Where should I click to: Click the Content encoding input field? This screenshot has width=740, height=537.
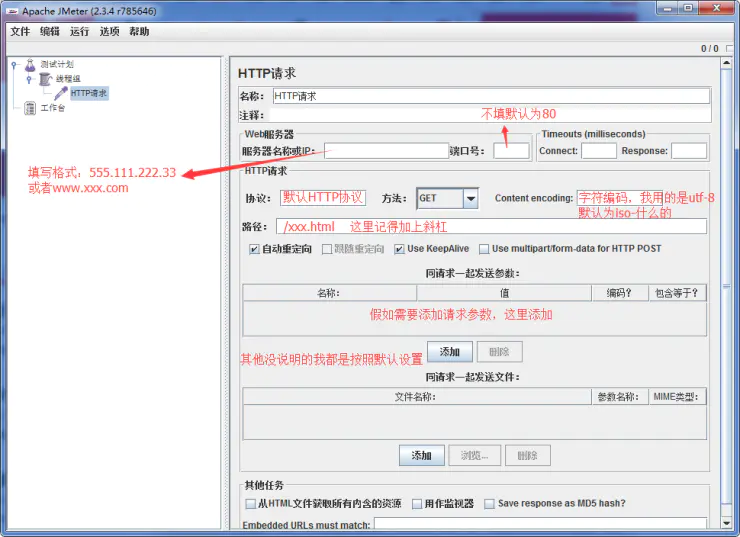[x=620, y=198]
